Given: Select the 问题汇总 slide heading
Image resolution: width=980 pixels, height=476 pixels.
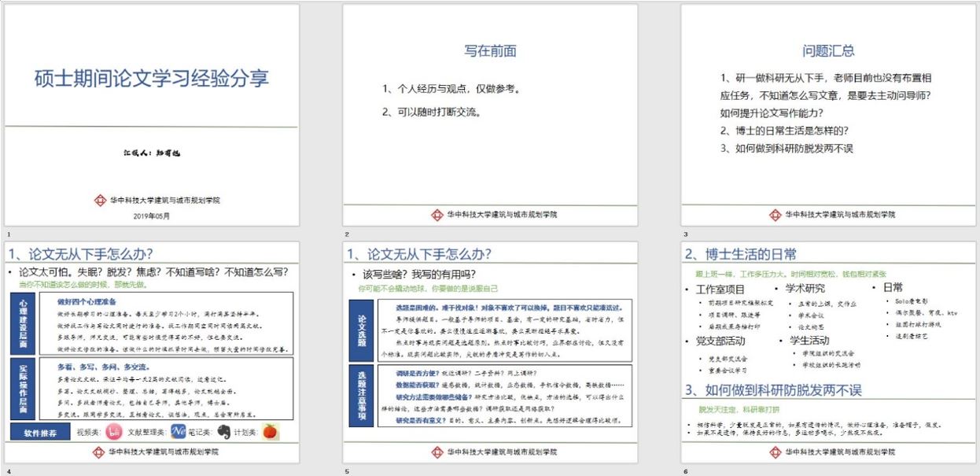Looking at the screenshot, I should (828, 51).
